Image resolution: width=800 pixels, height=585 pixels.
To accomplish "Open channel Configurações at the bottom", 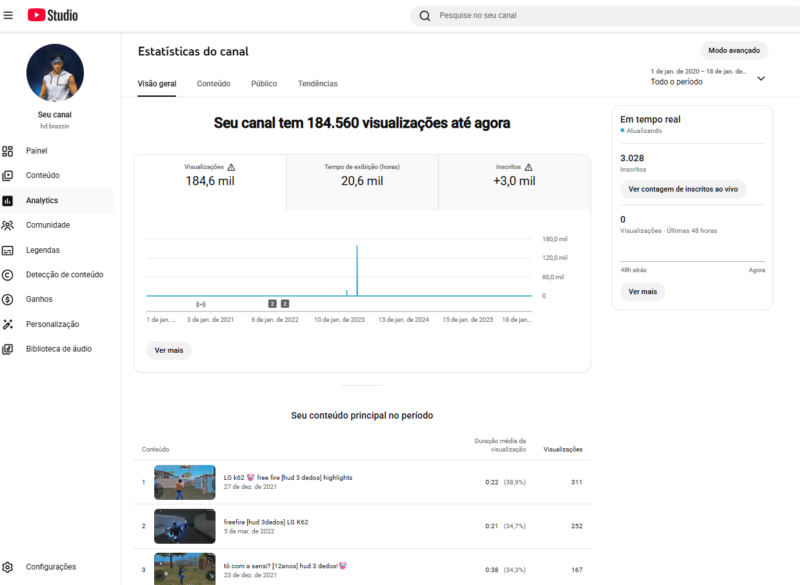I will tap(49, 566).
